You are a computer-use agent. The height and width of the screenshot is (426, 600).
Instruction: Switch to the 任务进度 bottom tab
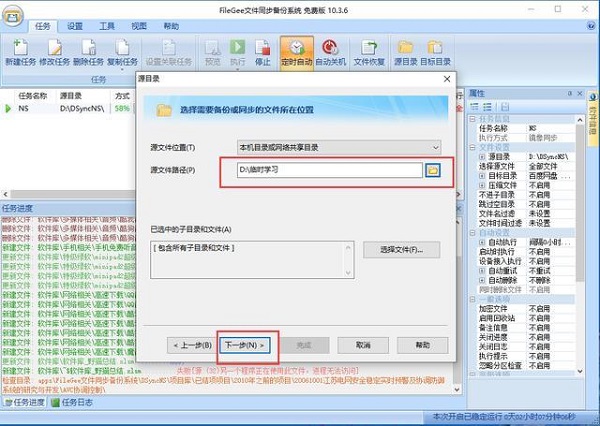coord(24,402)
